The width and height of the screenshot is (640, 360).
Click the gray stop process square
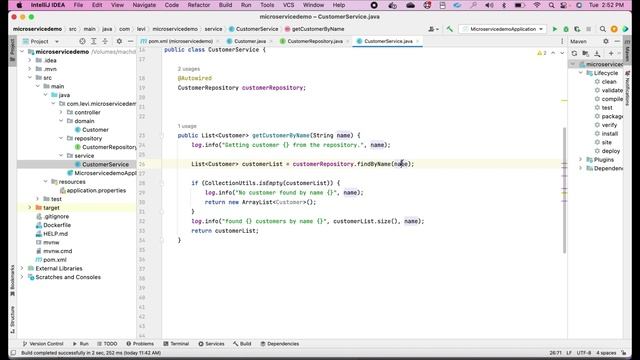589,29
